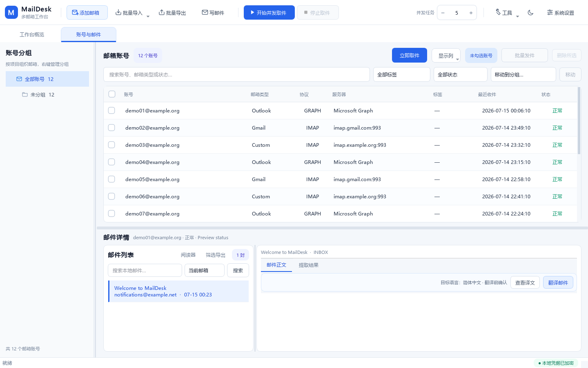
Task: Click the add mailbox envelope icon
Action: [75, 13]
